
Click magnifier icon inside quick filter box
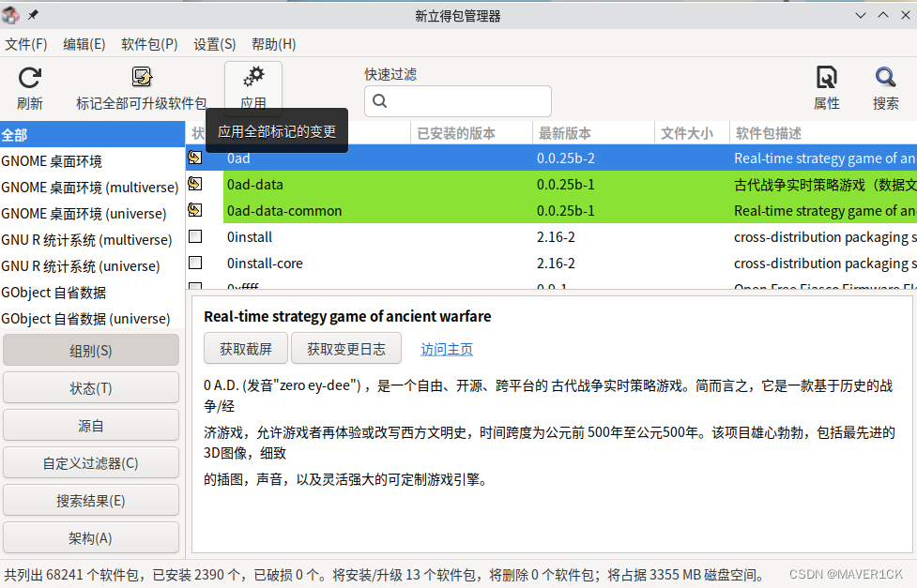tap(379, 101)
